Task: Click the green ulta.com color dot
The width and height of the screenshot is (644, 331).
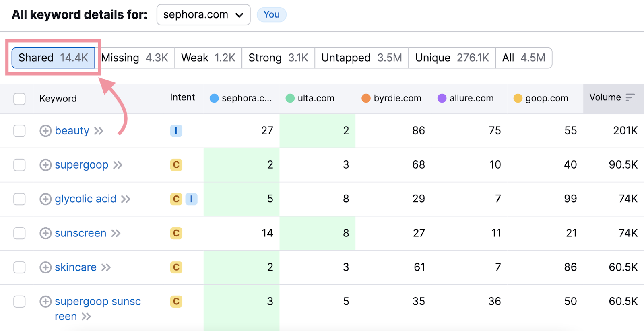Action: pyautogui.click(x=290, y=98)
